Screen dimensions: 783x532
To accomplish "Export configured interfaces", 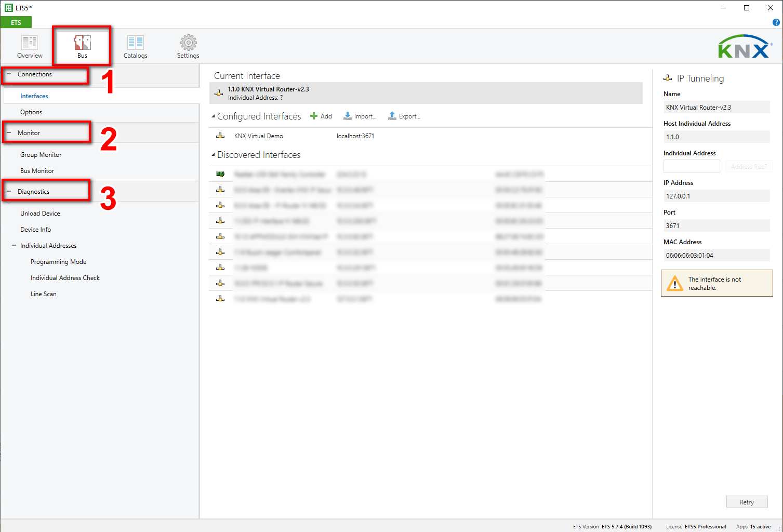I will pyautogui.click(x=404, y=116).
